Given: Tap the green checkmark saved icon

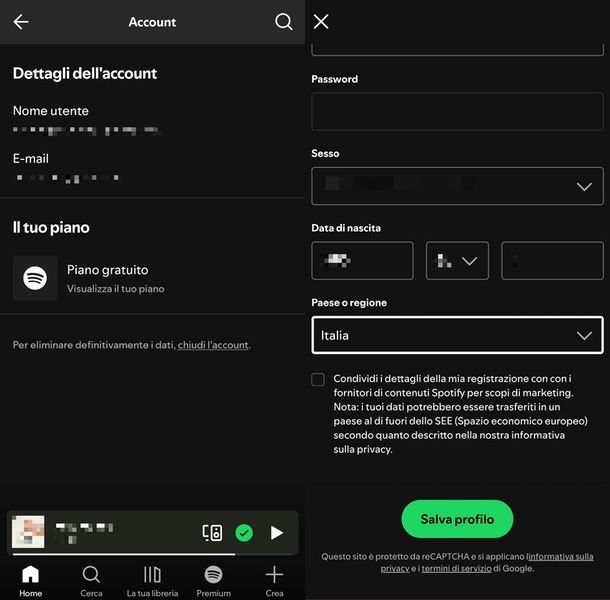Looking at the screenshot, I should click(x=244, y=533).
